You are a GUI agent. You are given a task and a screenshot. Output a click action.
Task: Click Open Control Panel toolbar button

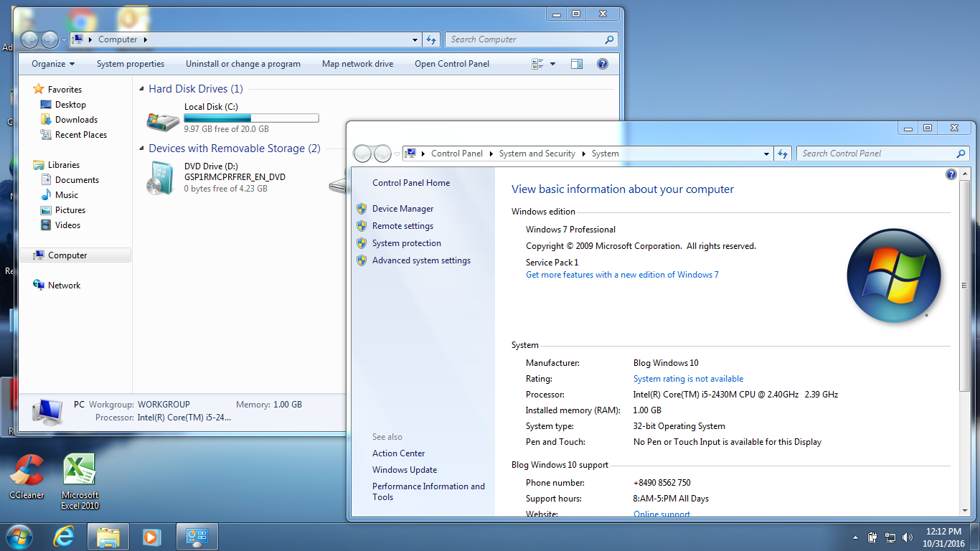coord(452,64)
